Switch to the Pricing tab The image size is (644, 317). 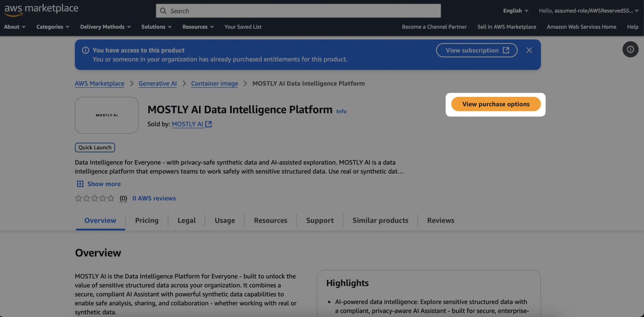coord(147,220)
